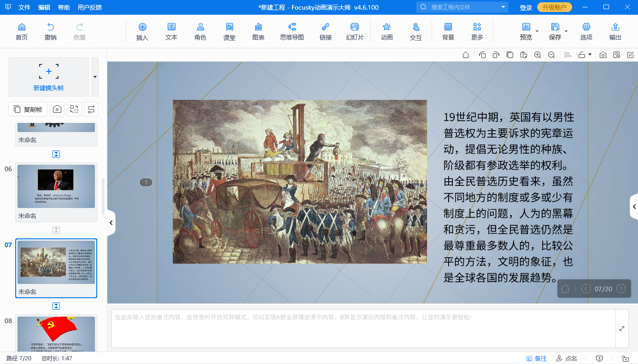638x364 pixels.
Task: Add a 链接 hyperlink
Action: tap(326, 32)
